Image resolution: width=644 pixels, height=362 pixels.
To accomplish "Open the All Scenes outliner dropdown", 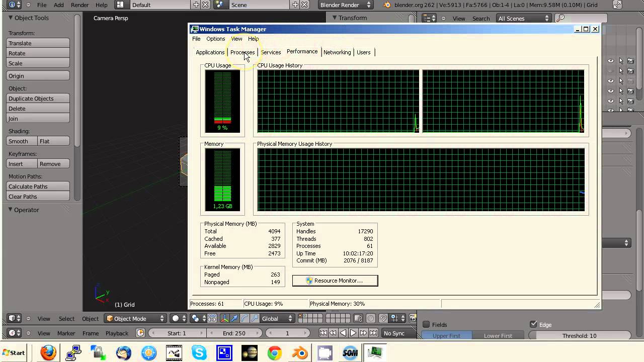I will tap(523, 18).
